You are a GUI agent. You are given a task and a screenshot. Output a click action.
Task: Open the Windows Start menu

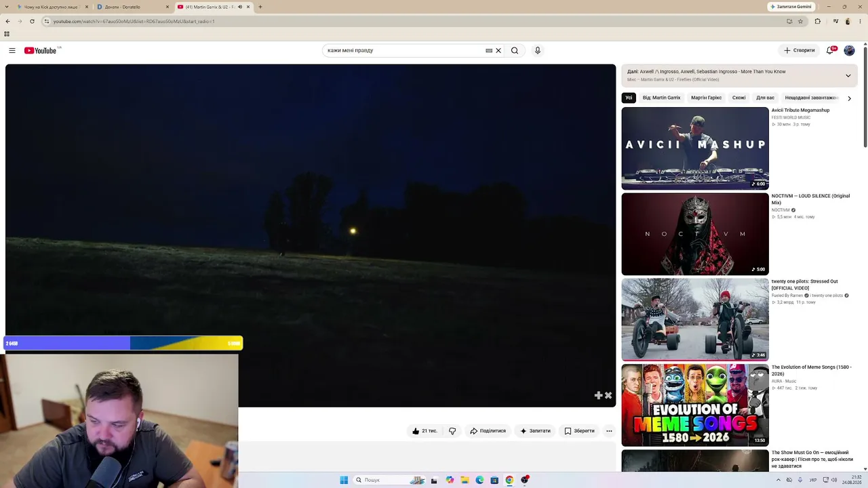pos(344,480)
